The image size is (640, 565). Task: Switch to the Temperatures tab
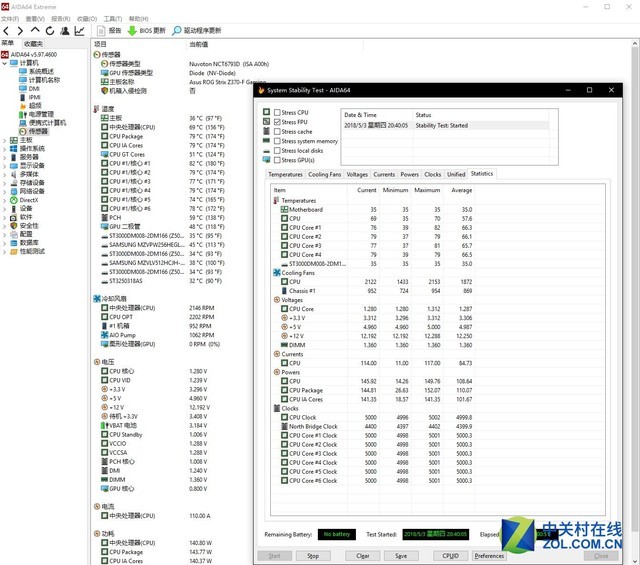[x=286, y=174]
